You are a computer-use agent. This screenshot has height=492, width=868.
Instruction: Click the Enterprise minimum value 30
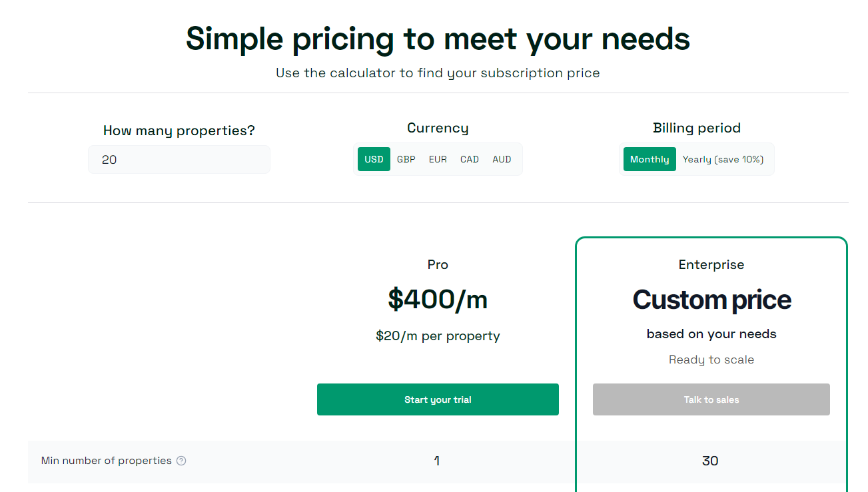(x=710, y=461)
